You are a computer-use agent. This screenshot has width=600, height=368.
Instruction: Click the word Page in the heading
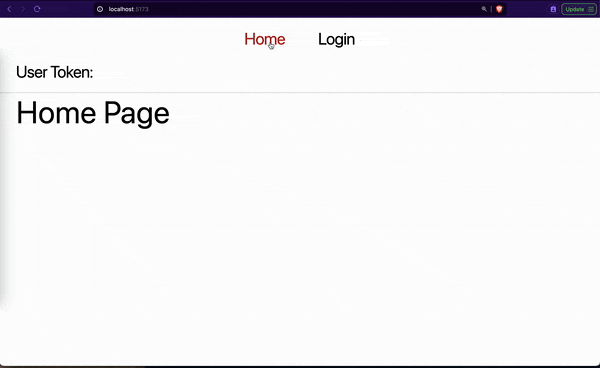137,114
